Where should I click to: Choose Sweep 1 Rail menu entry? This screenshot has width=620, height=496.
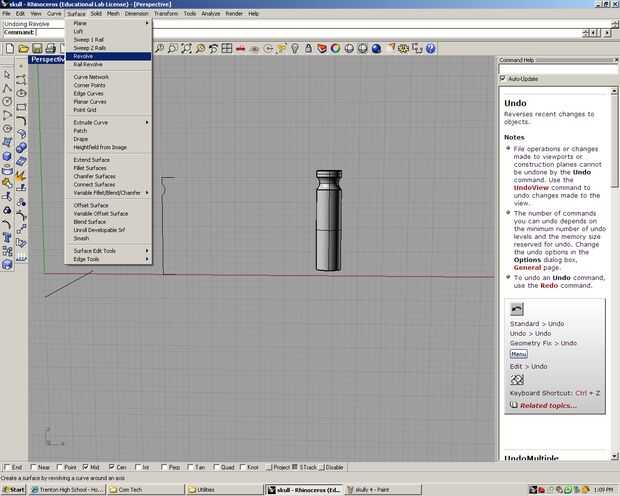108,40
